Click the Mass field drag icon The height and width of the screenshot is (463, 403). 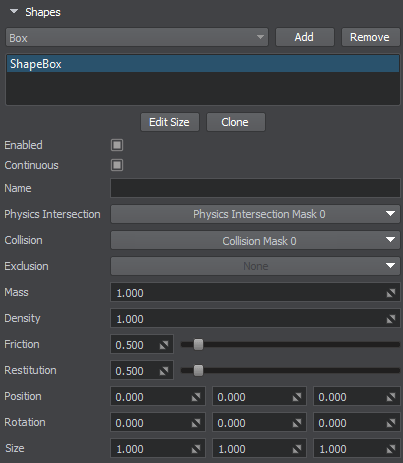(x=391, y=293)
